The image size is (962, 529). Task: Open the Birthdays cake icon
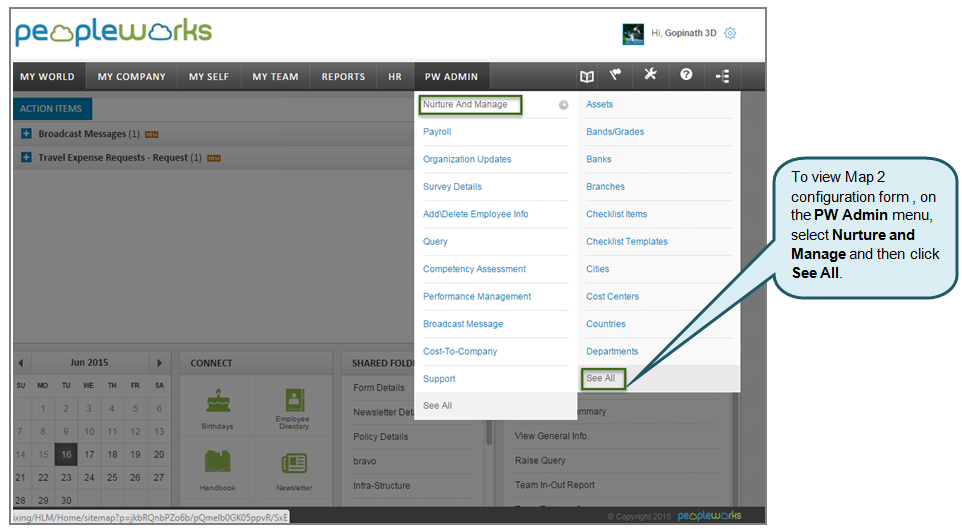tap(218, 401)
